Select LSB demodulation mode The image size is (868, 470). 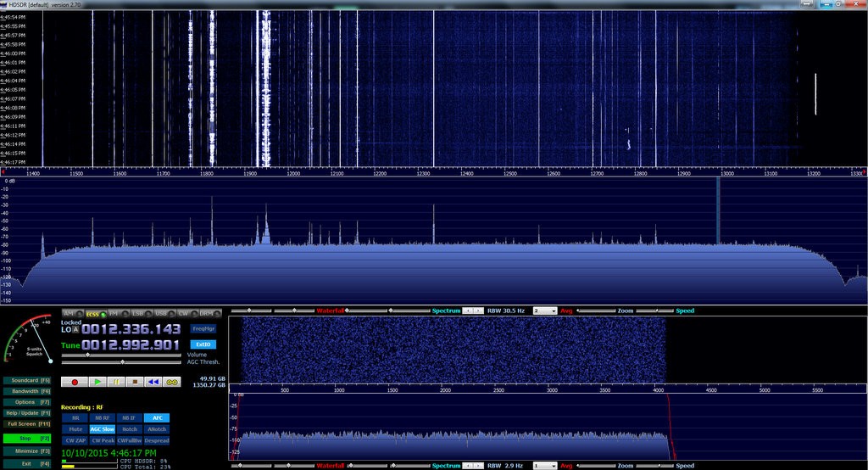pos(142,314)
